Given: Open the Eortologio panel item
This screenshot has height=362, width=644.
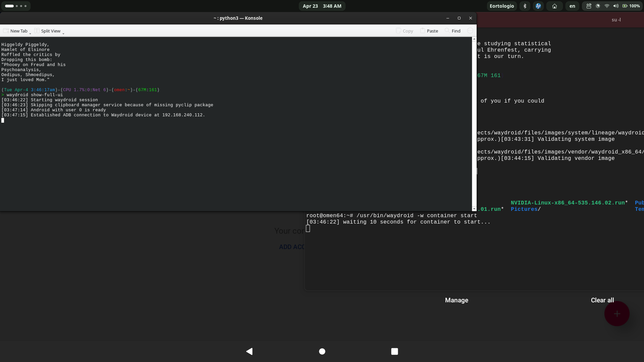Looking at the screenshot, I should [502, 6].
